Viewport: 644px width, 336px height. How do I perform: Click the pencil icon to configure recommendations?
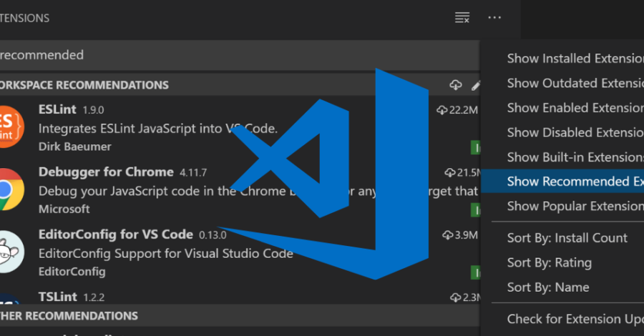point(476,85)
